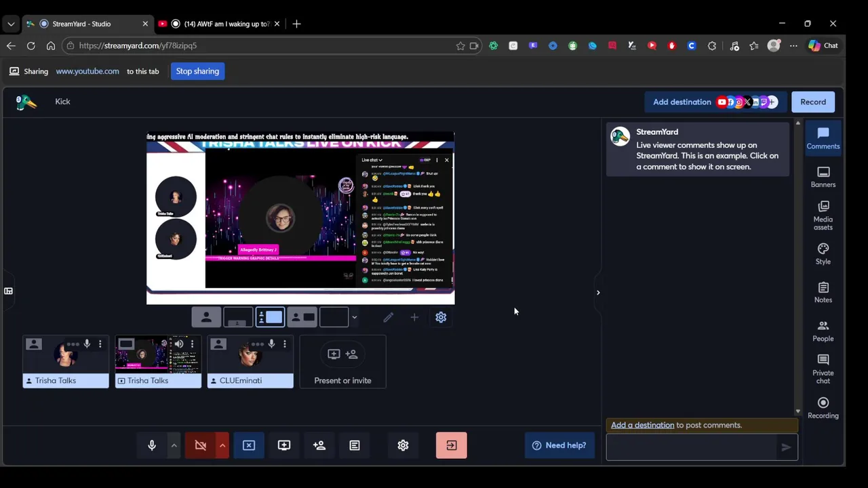Open the Recording panel
Viewport: 868px width, 488px height.
(823, 408)
